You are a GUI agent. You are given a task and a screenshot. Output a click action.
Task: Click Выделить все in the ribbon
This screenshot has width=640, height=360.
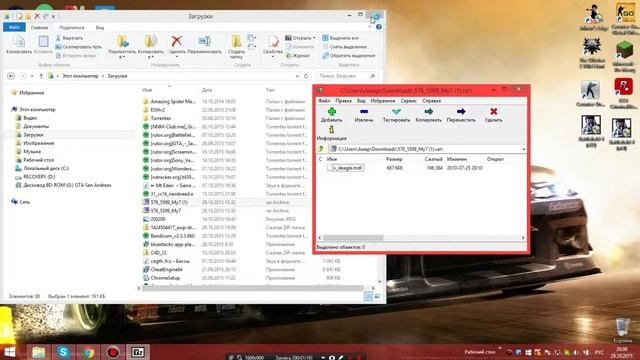coord(340,38)
